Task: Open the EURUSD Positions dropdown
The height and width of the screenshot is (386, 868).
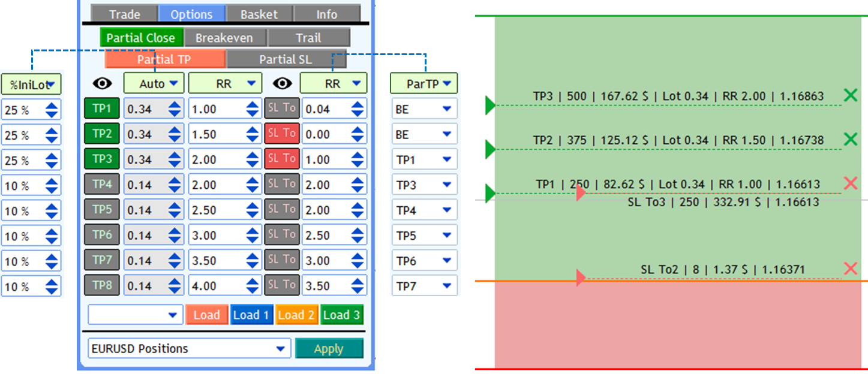Action: point(190,348)
